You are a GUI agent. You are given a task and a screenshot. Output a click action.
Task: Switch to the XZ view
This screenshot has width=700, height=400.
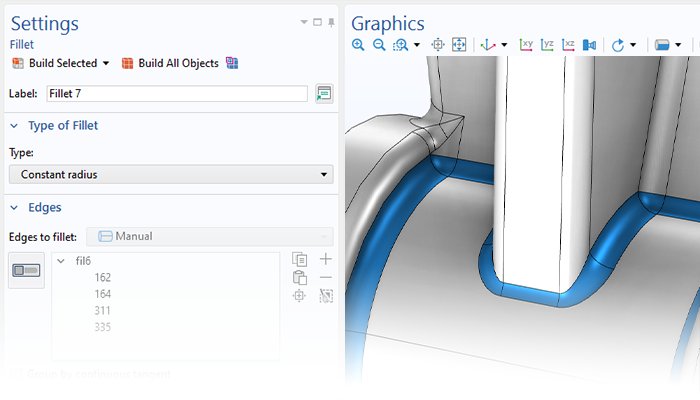568,45
